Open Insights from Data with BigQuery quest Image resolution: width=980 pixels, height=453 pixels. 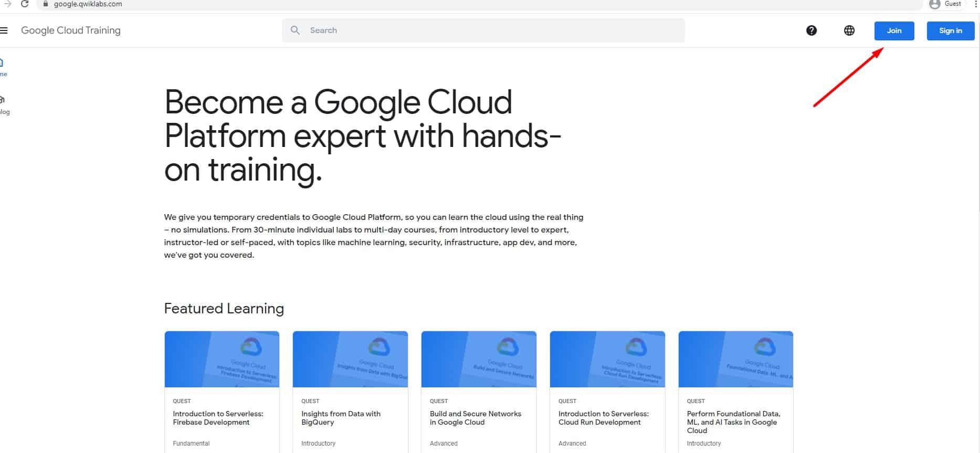pos(341,418)
